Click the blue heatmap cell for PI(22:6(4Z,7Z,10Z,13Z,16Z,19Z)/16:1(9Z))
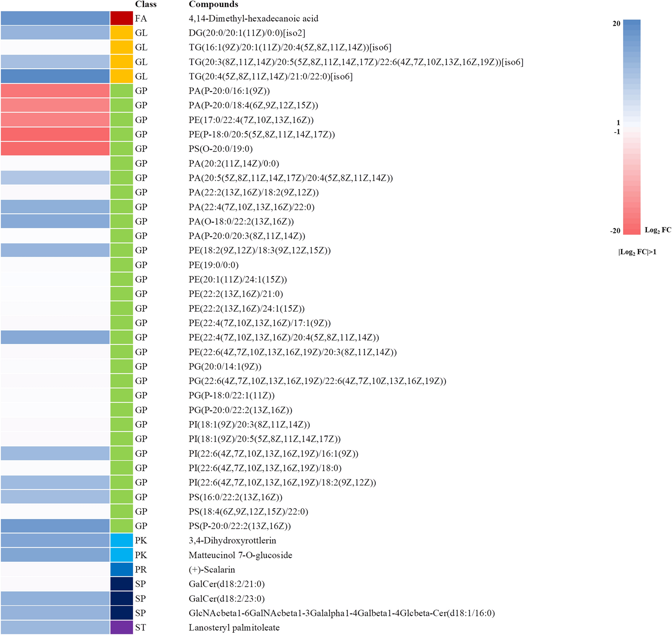Image resolution: width=672 pixels, height=635 pixels. tap(55, 453)
